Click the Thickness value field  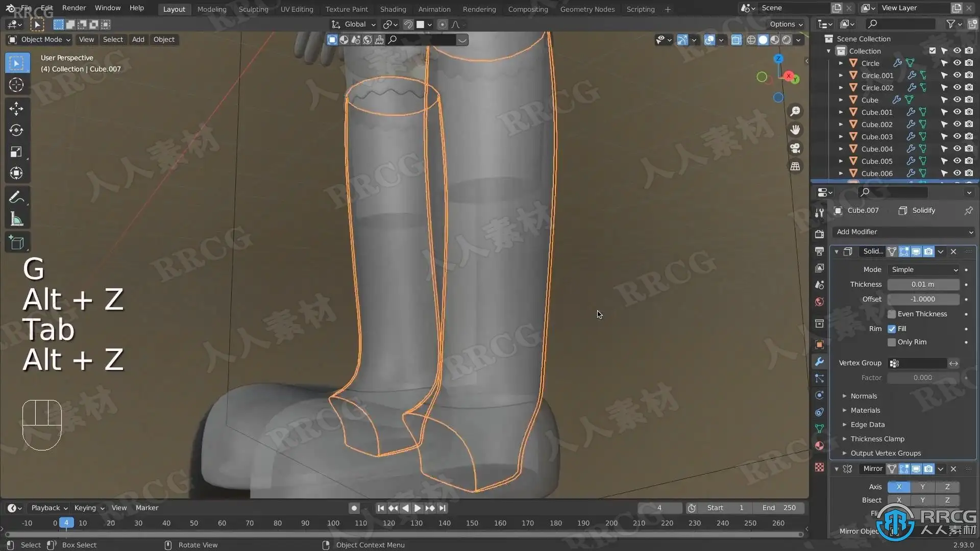(923, 284)
